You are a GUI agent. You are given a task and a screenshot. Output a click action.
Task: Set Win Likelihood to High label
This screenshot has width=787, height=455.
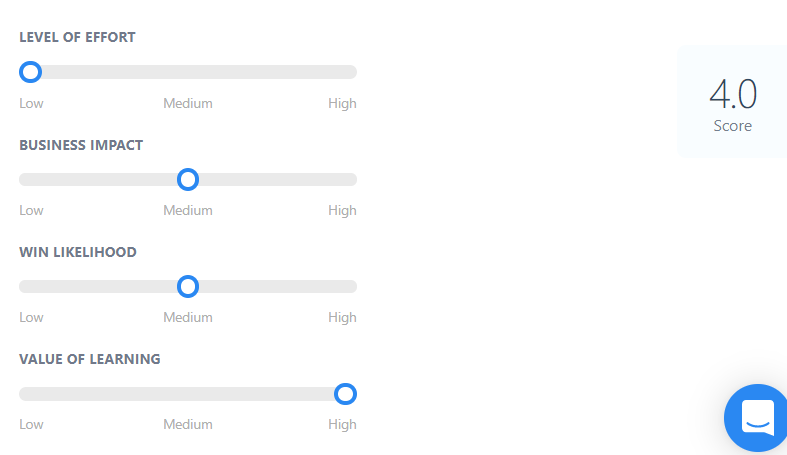point(342,317)
